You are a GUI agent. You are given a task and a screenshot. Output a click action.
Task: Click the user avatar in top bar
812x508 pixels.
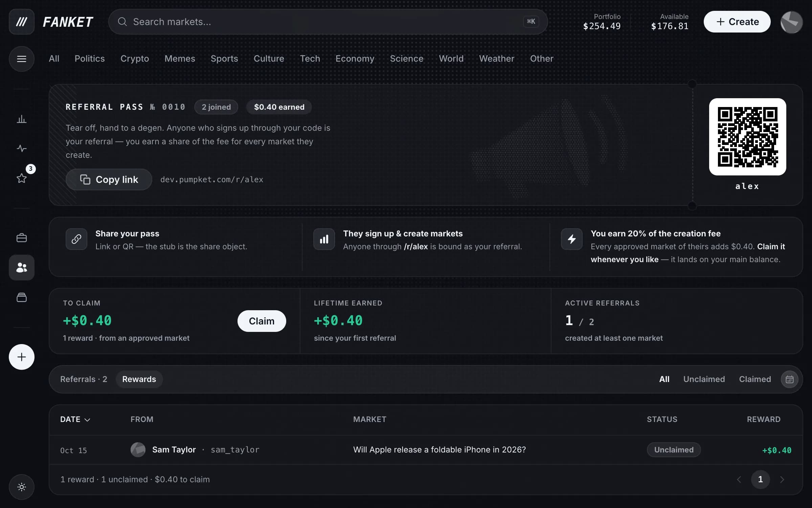click(791, 22)
